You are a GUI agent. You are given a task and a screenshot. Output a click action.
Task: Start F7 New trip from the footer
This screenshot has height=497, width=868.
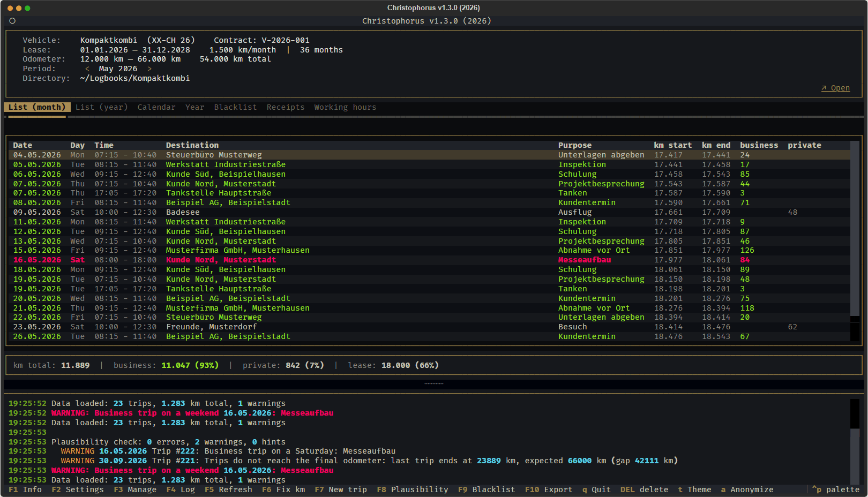click(x=341, y=490)
